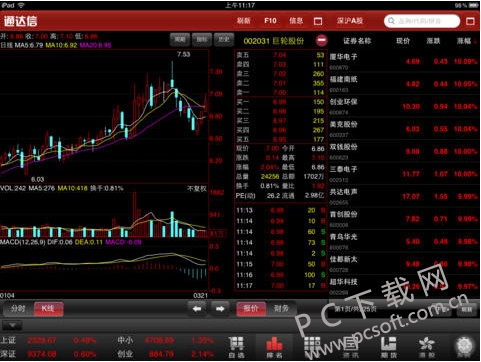Screen dimensions: 481x362
Task: Open the 期货 futures icon
Action: coord(389,347)
